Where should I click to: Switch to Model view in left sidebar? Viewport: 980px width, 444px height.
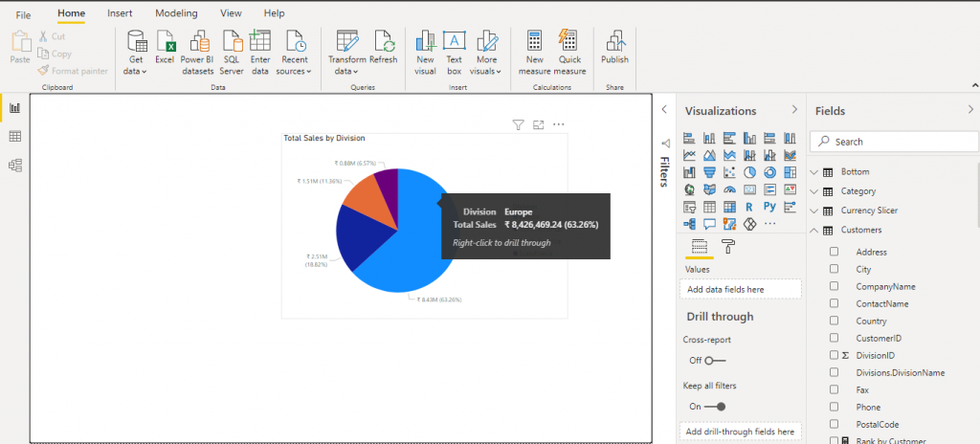click(x=14, y=166)
